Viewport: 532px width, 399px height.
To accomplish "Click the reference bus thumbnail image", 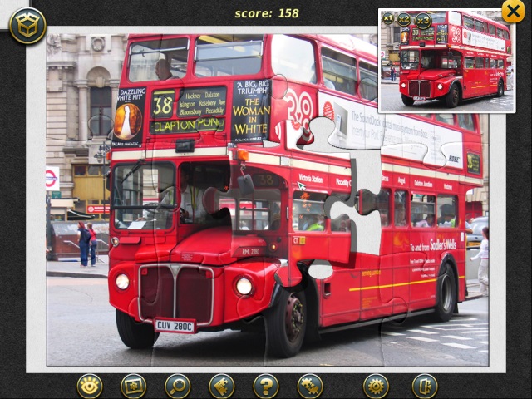I will tap(449, 66).
